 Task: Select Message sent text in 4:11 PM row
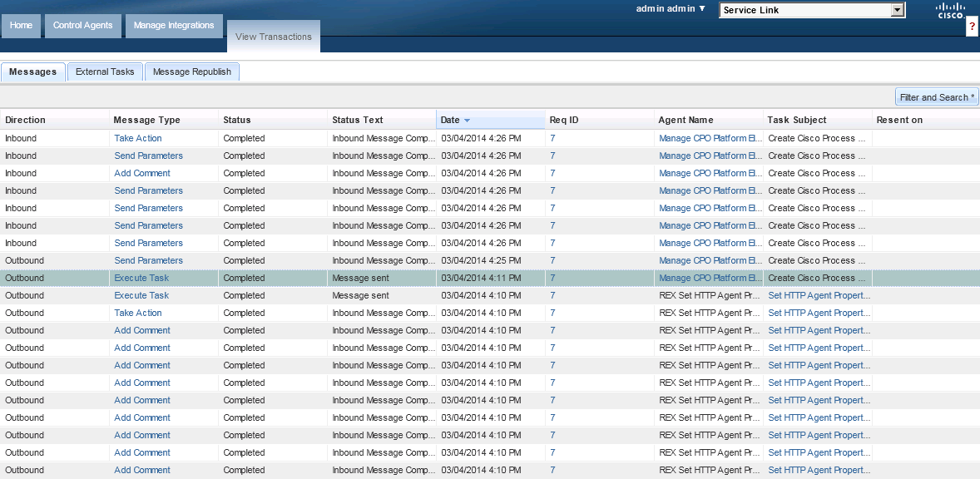click(360, 278)
